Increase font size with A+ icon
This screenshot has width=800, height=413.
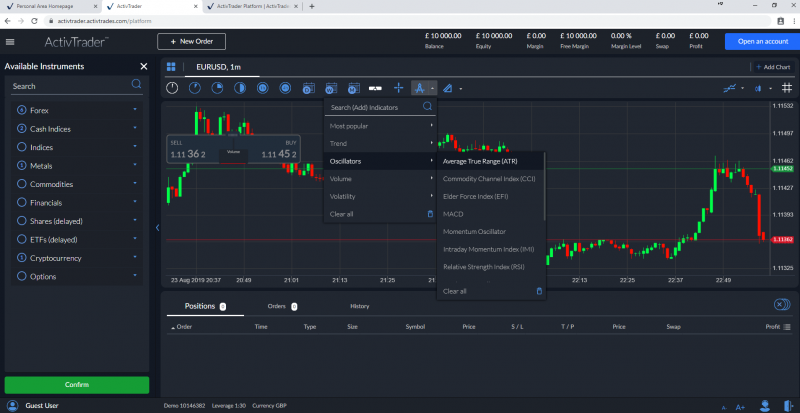click(x=740, y=407)
